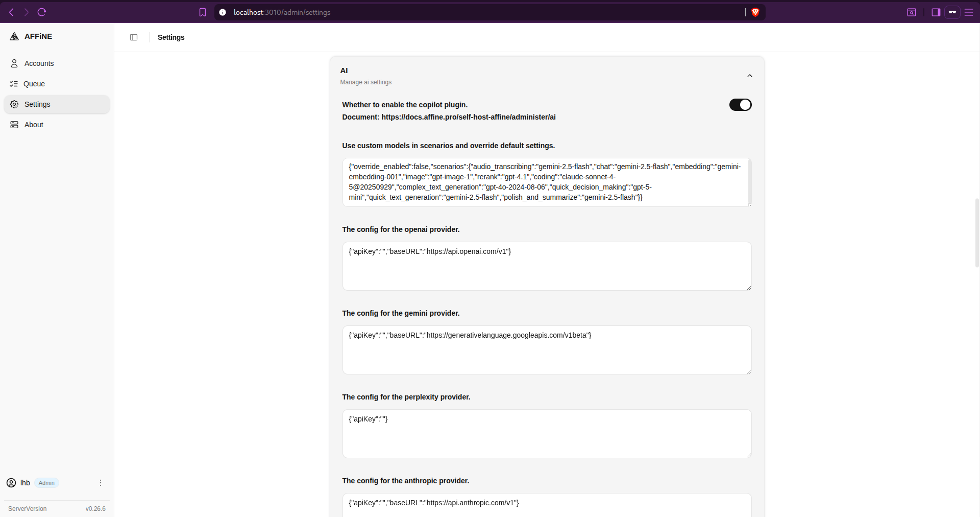Click the Queue list icon
This screenshot has height=517, width=980.
tap(14, 84)
